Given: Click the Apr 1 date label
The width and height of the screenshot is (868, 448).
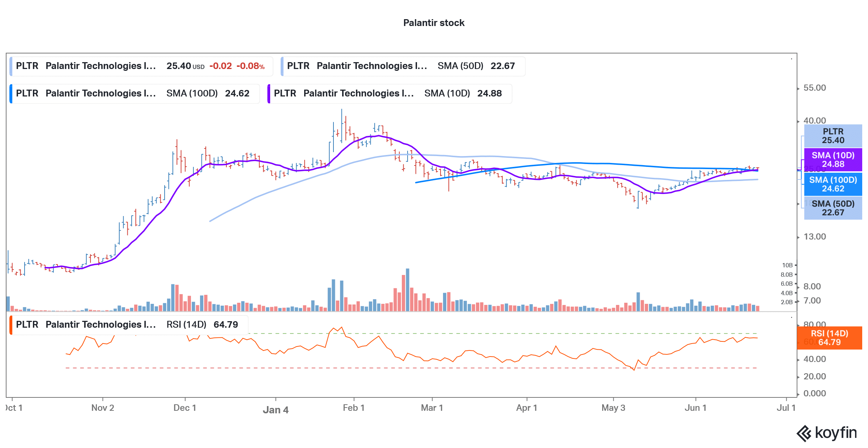Looking at the screenshot, I should coord(527,408).
